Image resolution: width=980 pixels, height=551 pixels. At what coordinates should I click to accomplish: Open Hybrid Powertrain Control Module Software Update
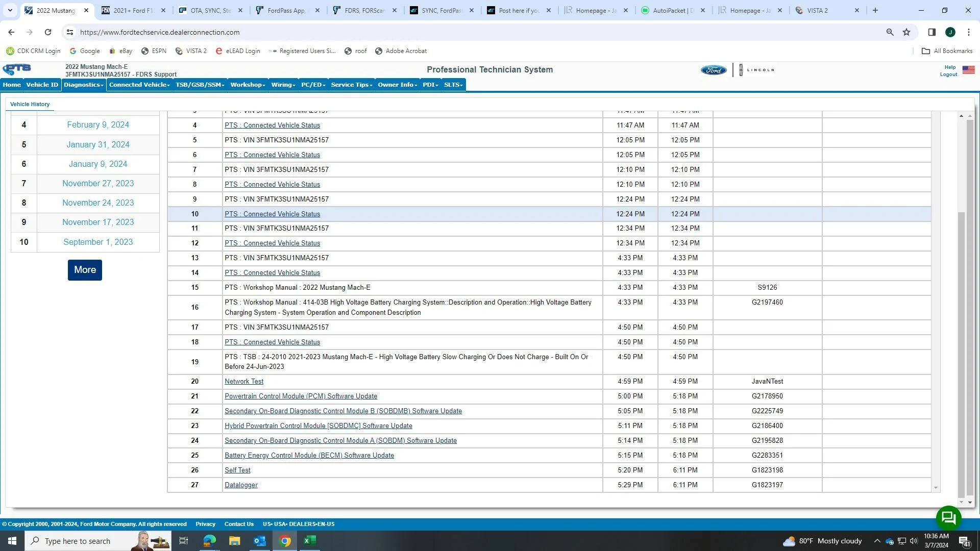tap(318, 426)
